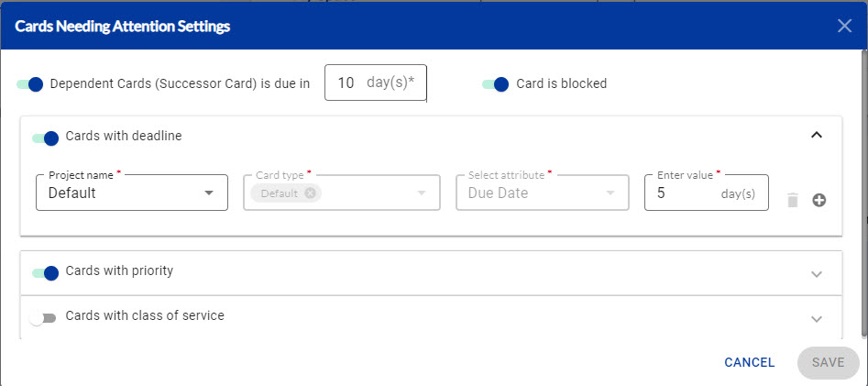Toggle the Cards with priority switch
Viewport: 868px width, 386px height.
(46, 272)
